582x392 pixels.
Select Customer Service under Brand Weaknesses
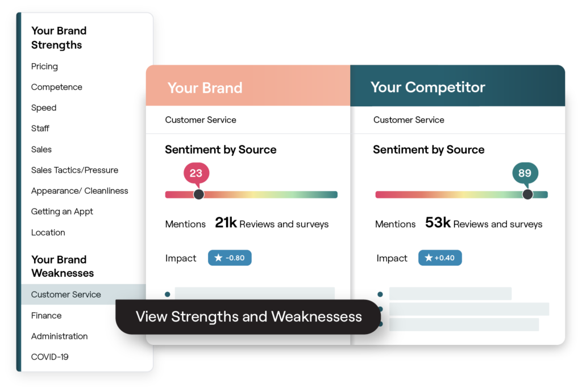click(66, 294)
